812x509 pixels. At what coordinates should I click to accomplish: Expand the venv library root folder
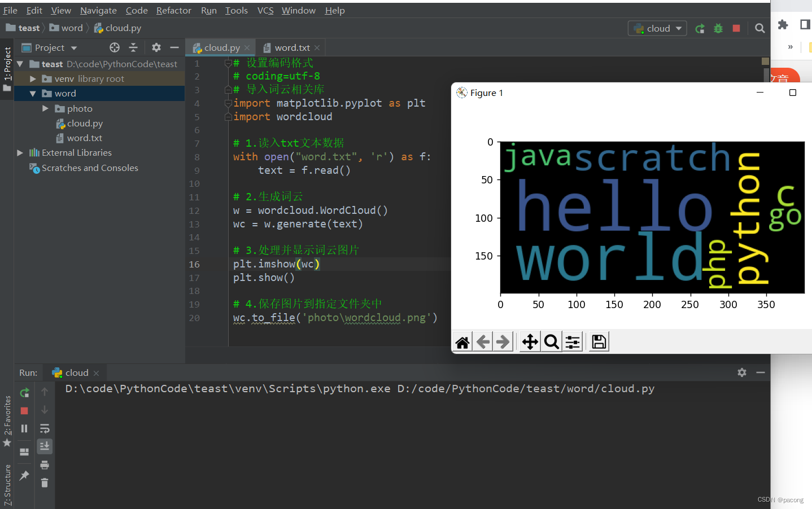33,79
